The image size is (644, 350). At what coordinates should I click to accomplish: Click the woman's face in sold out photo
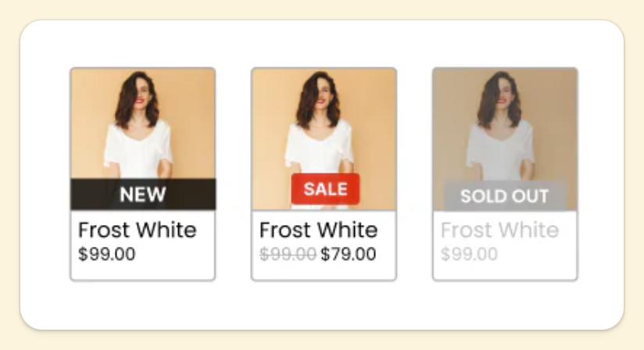[x=501, y=92]
